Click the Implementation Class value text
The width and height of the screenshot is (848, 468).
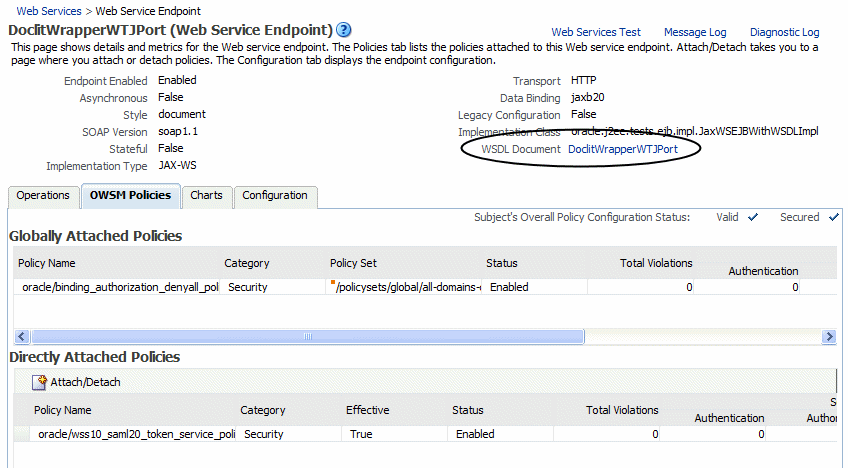[694, 131]
